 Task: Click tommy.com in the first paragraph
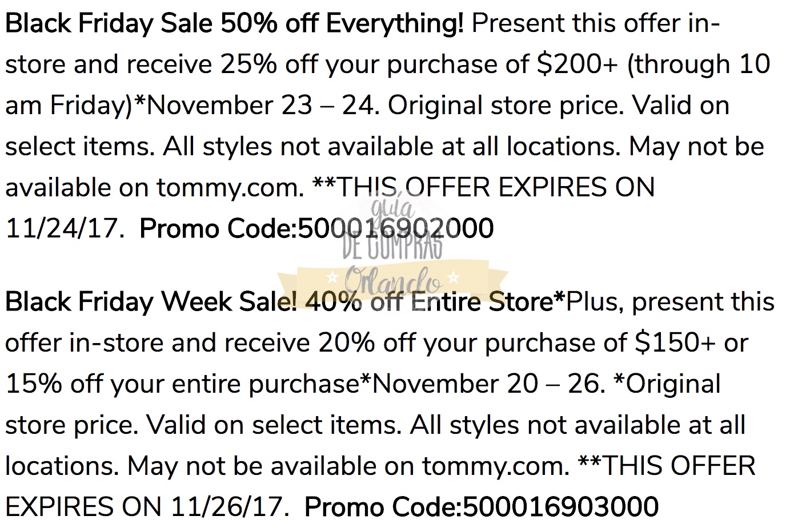coord(230,188)
